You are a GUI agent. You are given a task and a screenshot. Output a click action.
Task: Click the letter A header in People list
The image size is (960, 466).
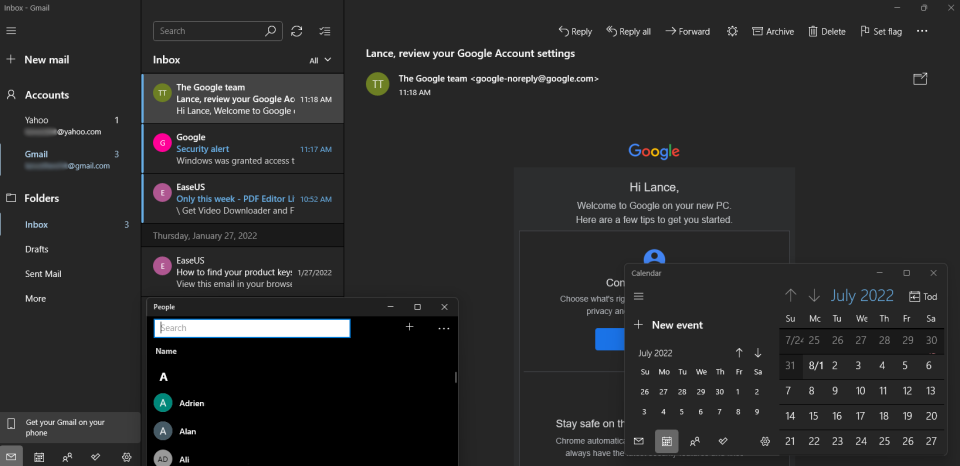tap(163, 377)
